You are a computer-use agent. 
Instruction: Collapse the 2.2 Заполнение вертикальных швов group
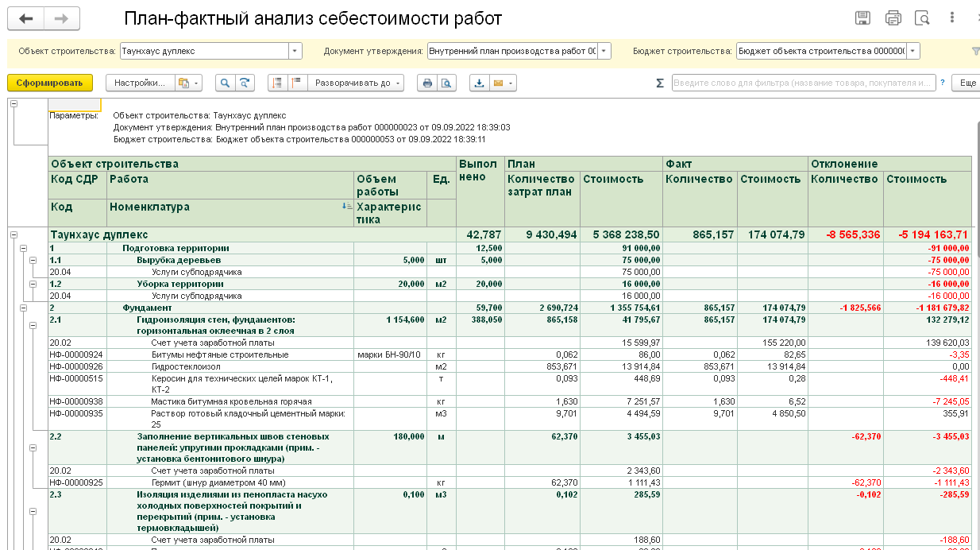coord(33,448)
